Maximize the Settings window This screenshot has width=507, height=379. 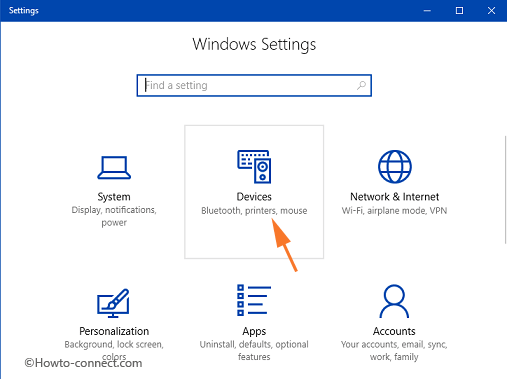tap(459, 11)
